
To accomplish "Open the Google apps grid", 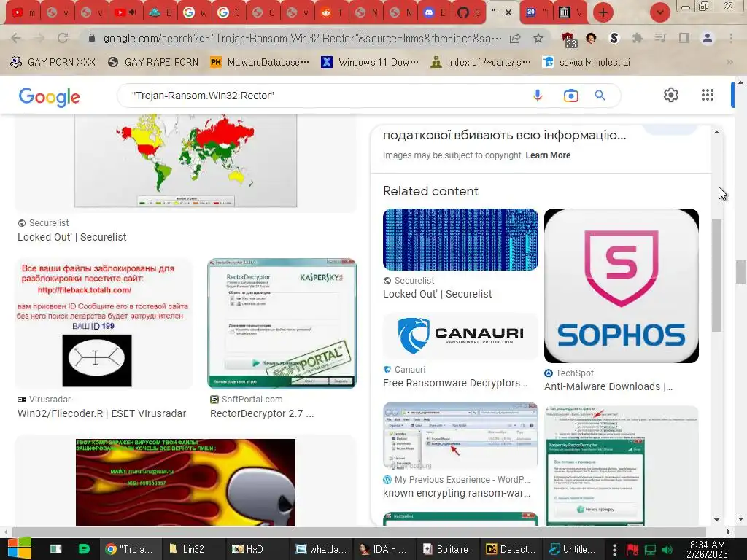I will click(x=708, y=95).
